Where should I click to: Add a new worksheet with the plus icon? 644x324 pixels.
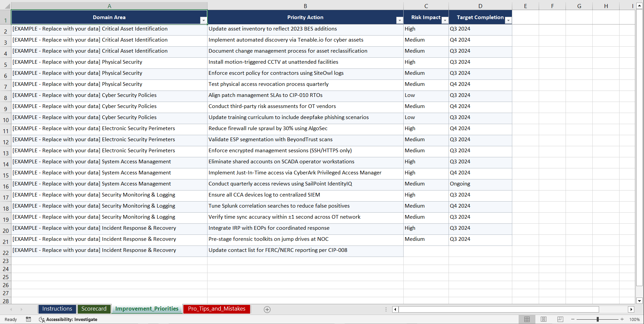pos(267,309)
